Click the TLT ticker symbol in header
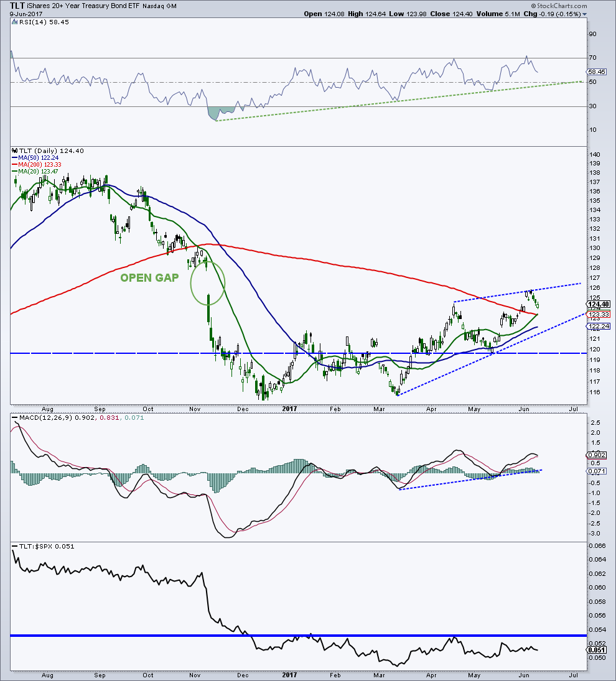The image size is (616, 681). point(17,6)
